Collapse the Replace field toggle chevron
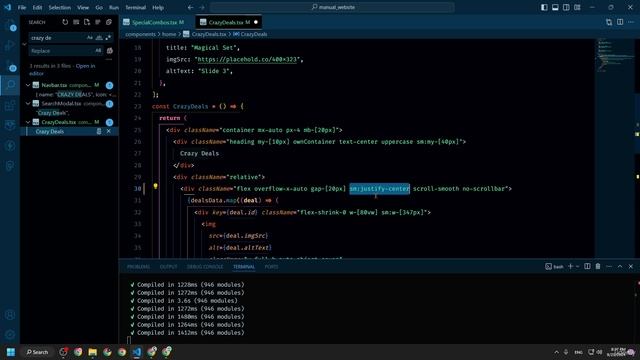 (24, 44)
